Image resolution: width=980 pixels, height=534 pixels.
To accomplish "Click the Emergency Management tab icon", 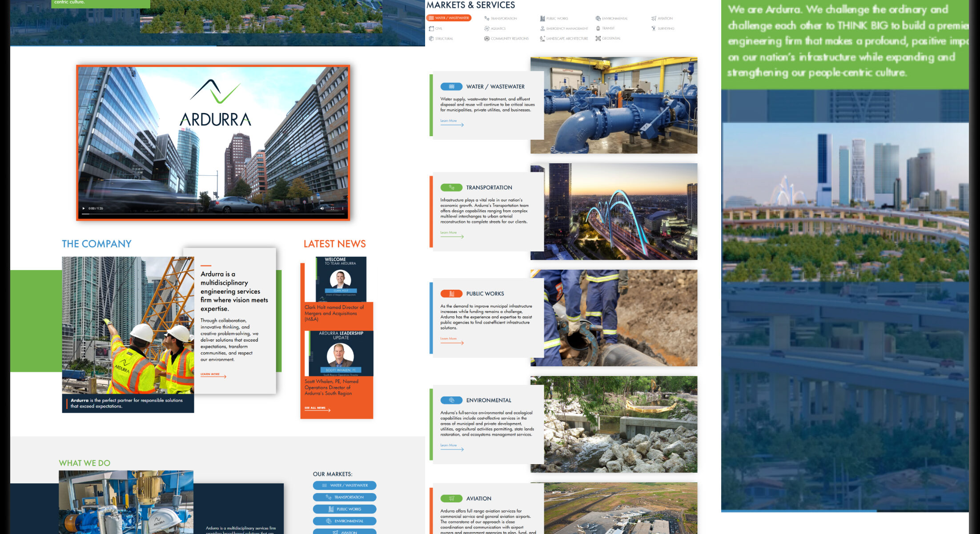I will [542, 28].
